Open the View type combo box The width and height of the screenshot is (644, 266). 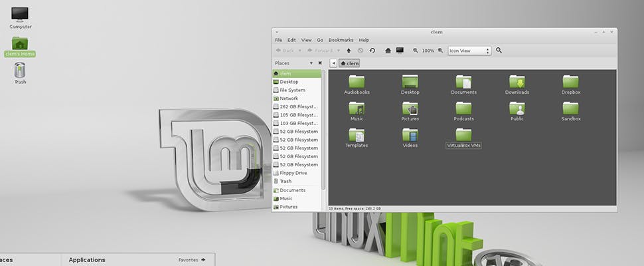coord(469,51)
